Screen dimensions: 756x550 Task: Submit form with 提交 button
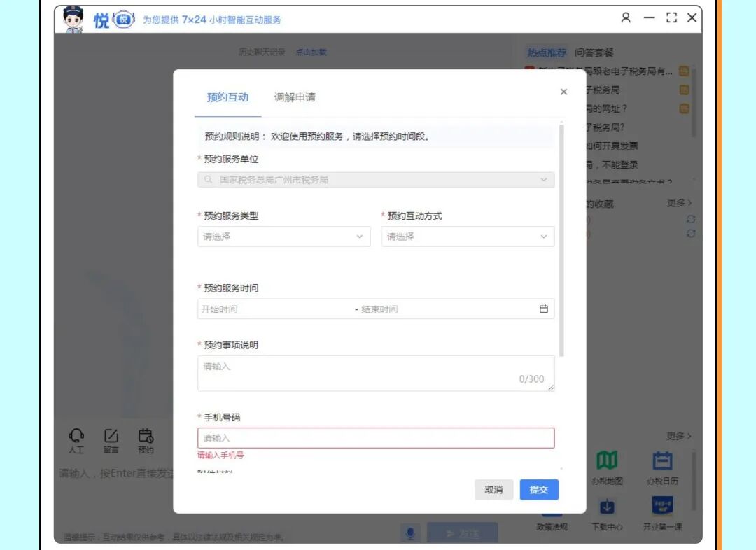click(539, 490)
